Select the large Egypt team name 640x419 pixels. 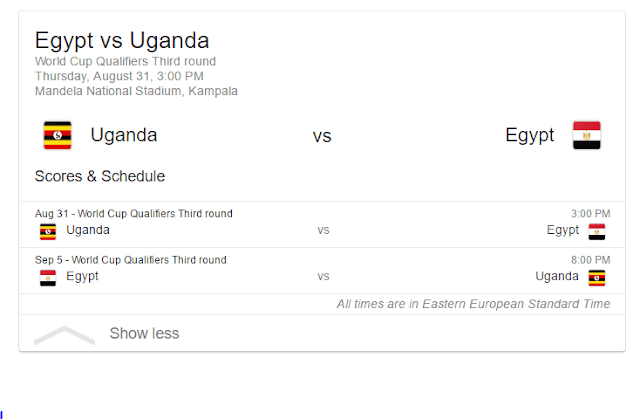tap(529, 135)
